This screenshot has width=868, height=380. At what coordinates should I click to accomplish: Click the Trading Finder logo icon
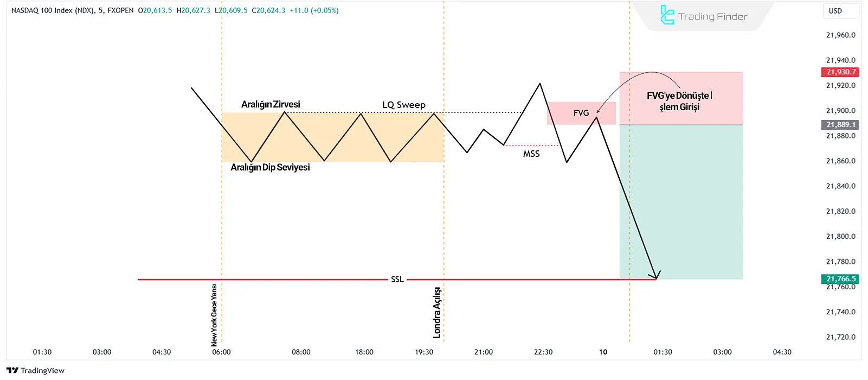point(667,16)
